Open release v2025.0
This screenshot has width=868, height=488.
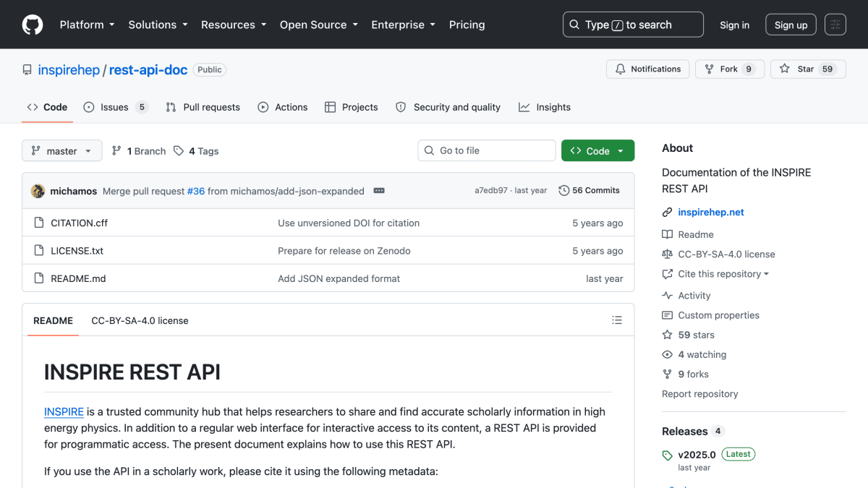[x=696, y=455]
